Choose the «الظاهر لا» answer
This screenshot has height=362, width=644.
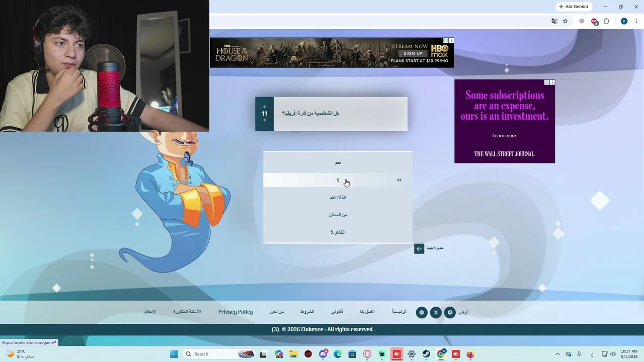coord(338,232)
